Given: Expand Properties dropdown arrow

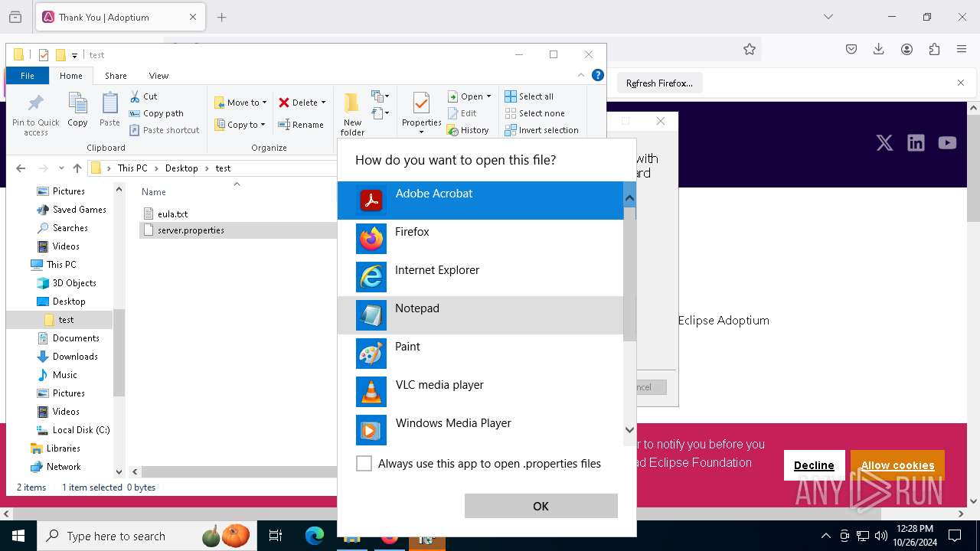Looking at the screenshot, I should point(421,132).
